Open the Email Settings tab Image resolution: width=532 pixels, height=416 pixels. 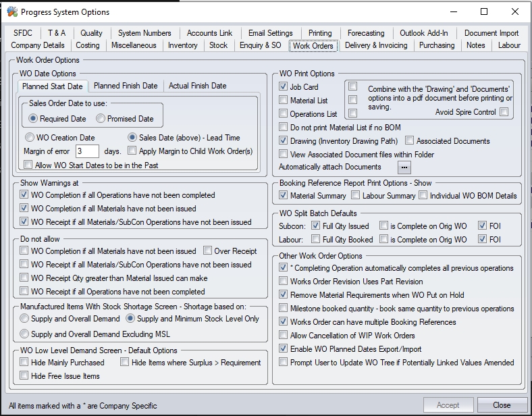coord(270,33)
